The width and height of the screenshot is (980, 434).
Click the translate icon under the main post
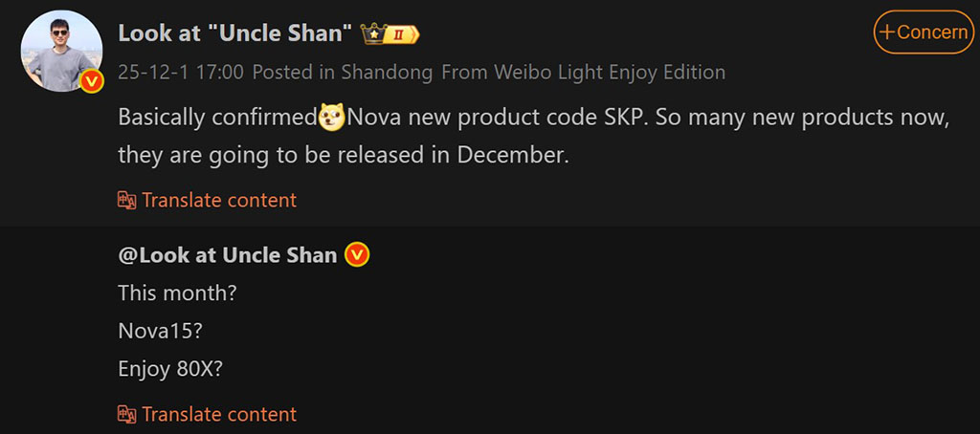pos(127,200)
